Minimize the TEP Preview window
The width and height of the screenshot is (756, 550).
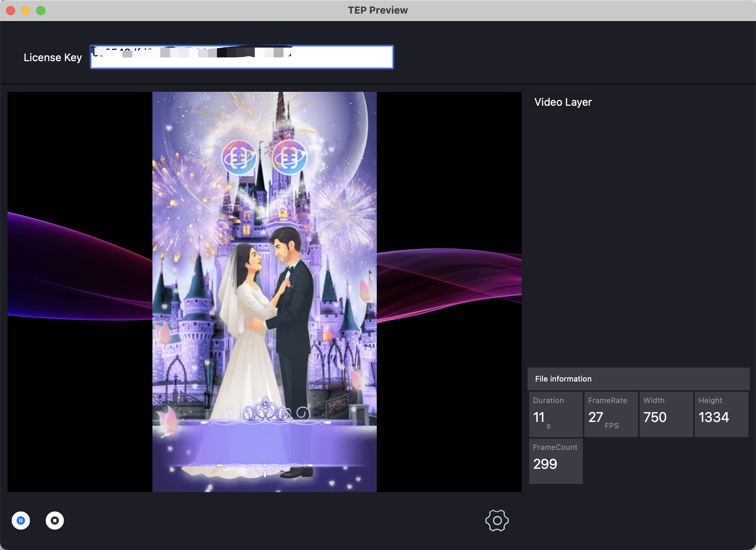(26, 11)
